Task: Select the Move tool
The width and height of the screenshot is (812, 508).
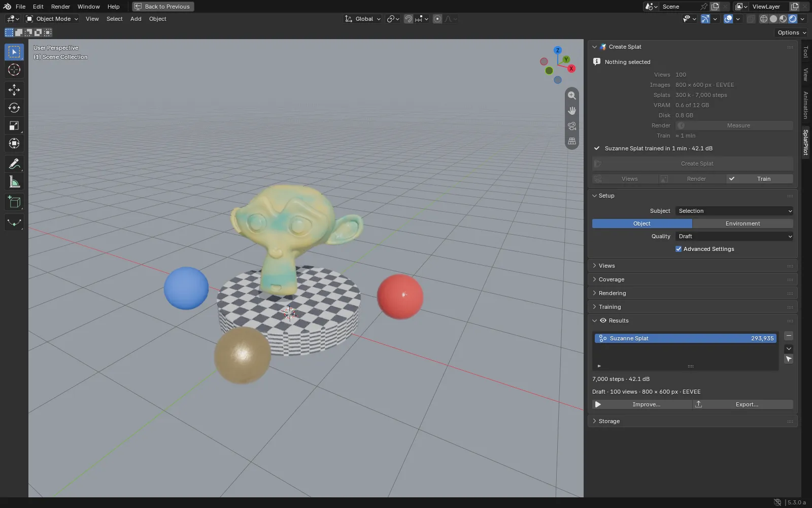Action: tap(14, 90)
